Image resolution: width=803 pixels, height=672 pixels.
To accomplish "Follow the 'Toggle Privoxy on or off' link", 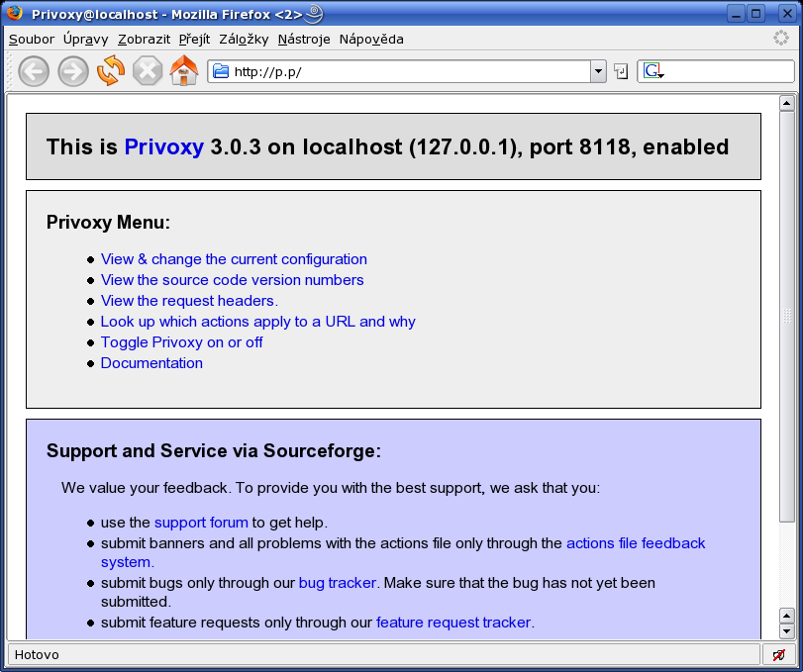I will (182, 341).
